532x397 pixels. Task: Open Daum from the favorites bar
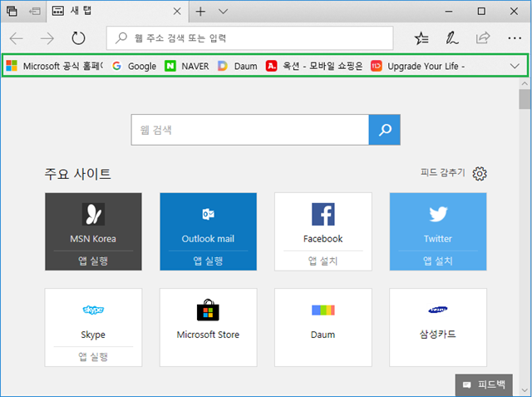(x=238, y=66)
